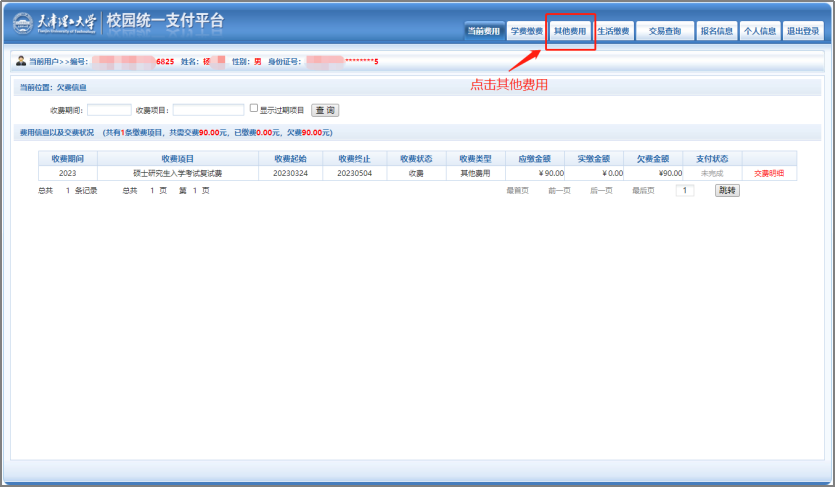Screen dimensions: 835x487
Task: Open the 交费明细 link for 2023
Action: (769, 173)
